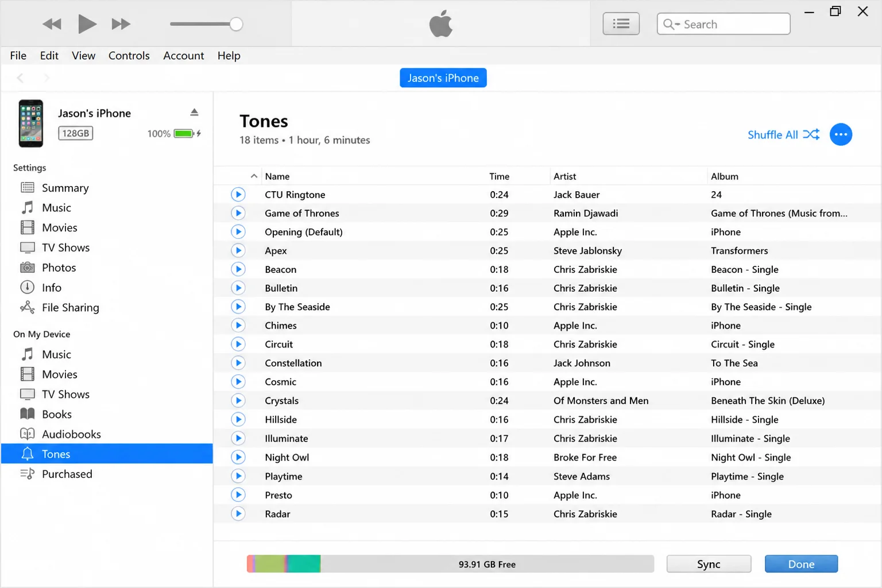Eject Jason's iPhone using the eject icon
Viewport: 882px width, 588px height.
[x=194, y=112]
